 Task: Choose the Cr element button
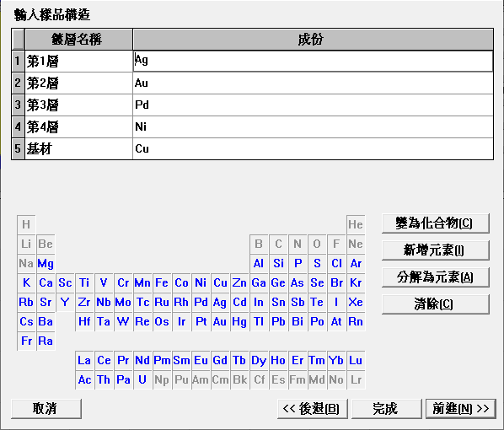[123, 283]
